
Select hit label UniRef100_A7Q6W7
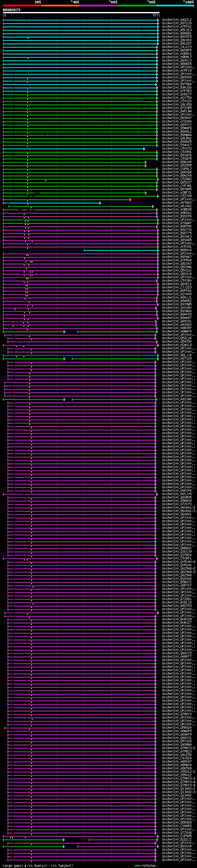click(x=177, y=223)
